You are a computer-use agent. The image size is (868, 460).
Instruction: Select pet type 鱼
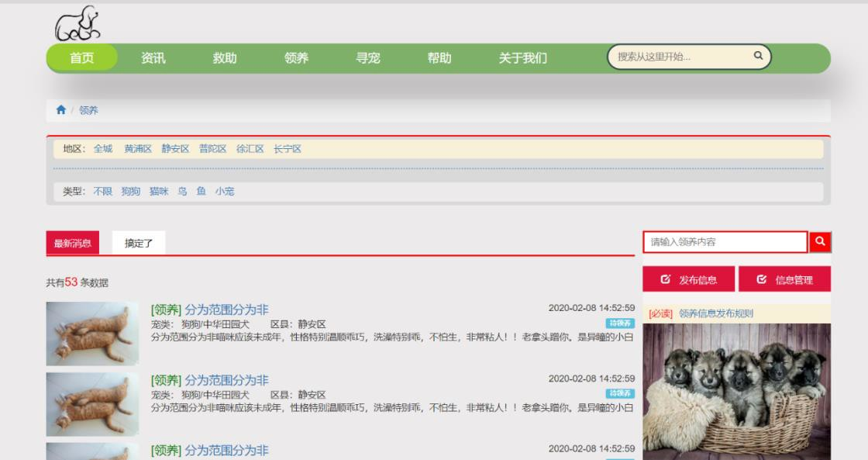coord(201,191)
